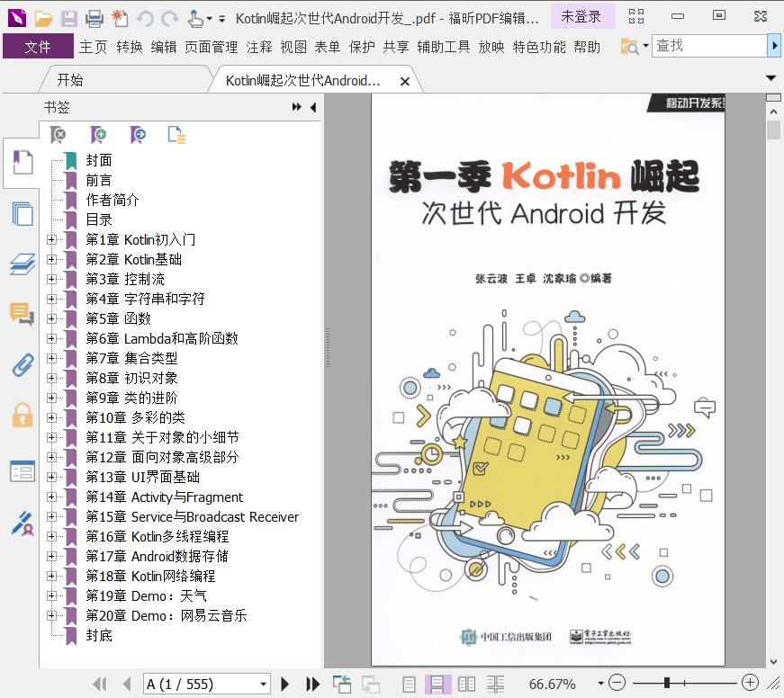Click the advanced search folder icon

629,47
